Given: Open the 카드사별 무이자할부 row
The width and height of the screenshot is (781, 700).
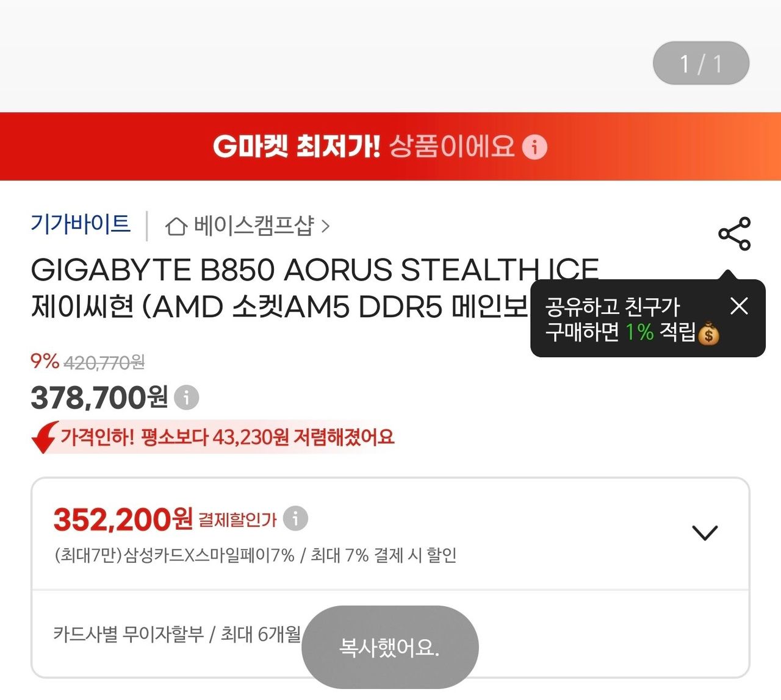Looking at the screenshot, I should (x=177, y=634).
